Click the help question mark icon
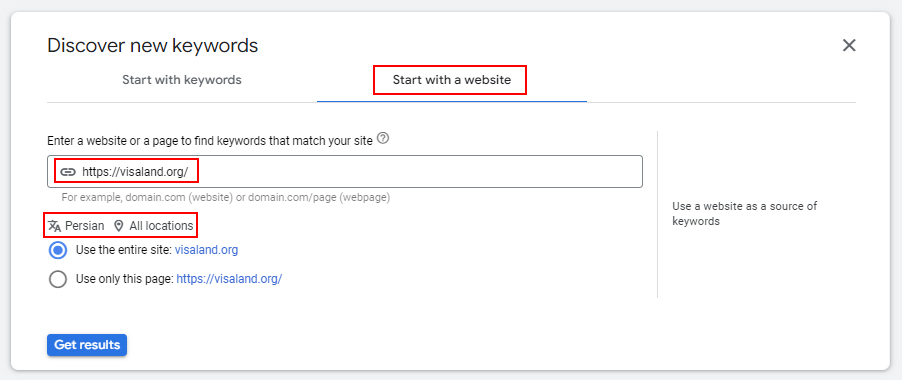The image size is (902, 380). 384,139
